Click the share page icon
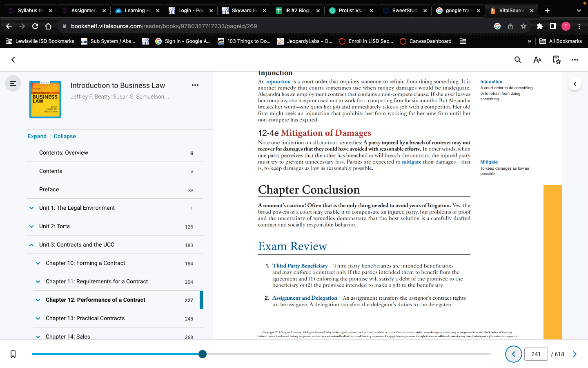Screen dimensions: 588x368 coord(510,26)
